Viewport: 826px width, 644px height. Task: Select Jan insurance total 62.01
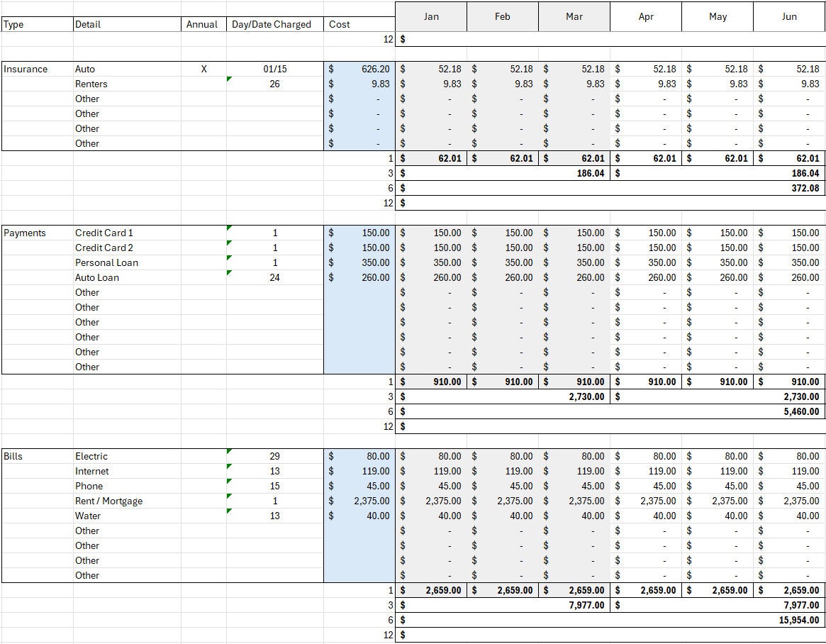[x=431, y=158]
